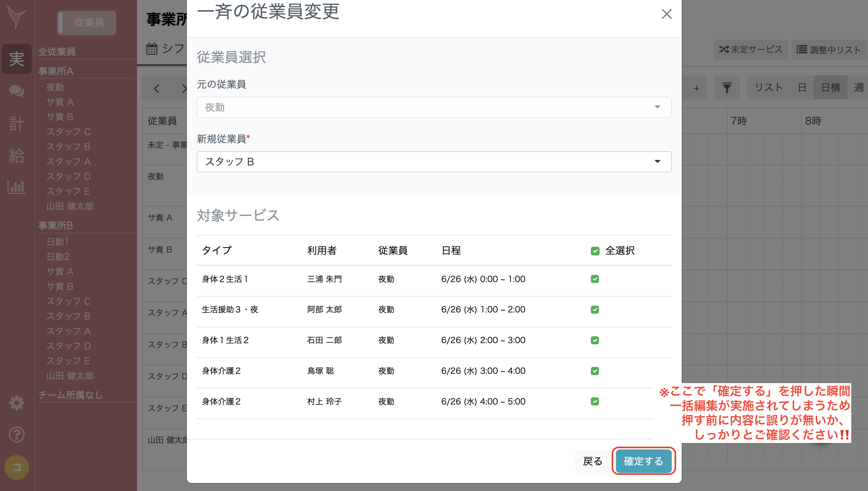Open the statistics bar chart panel
Screen dimensions: 868x491
[x=16, y=187]
